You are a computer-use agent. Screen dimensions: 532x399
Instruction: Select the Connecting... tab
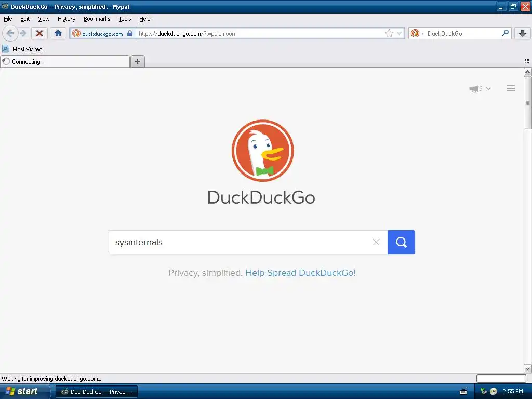coord(65,61)
